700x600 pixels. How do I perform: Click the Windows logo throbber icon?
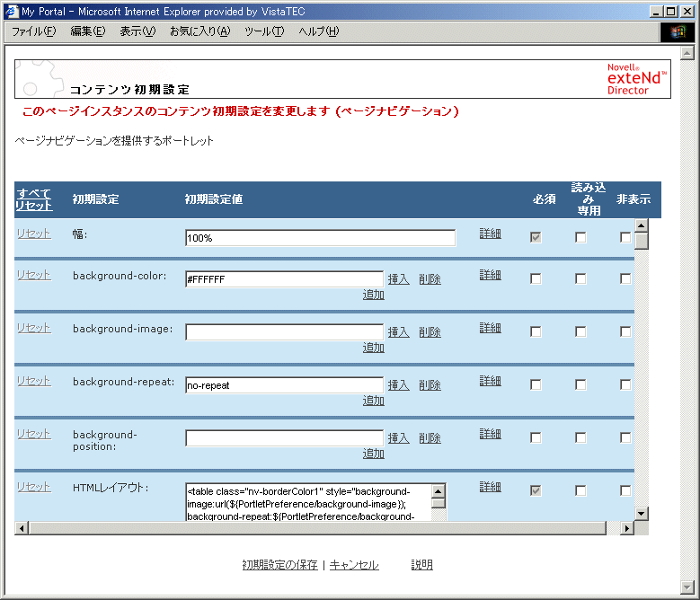(x=678, y=32)
